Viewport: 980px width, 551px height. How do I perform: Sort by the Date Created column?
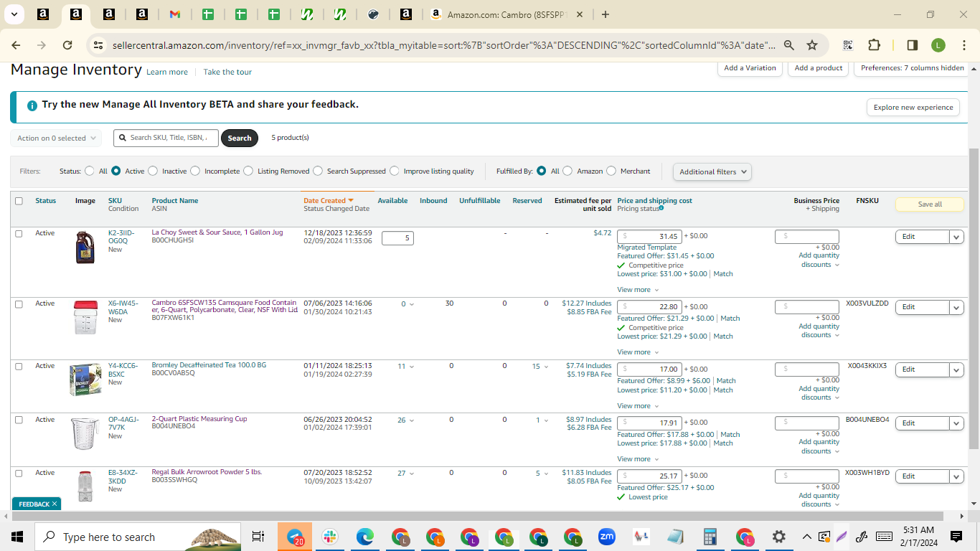(x=329, y=201)
